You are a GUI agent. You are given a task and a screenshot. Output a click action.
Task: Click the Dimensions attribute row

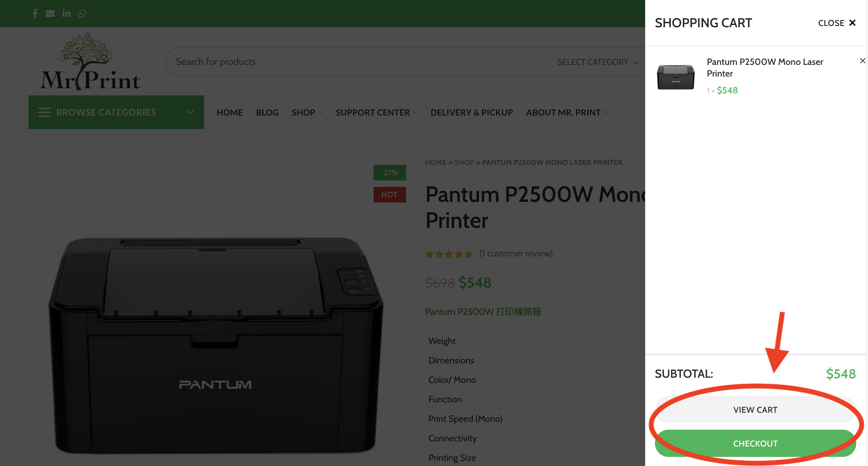pos(535,361)
